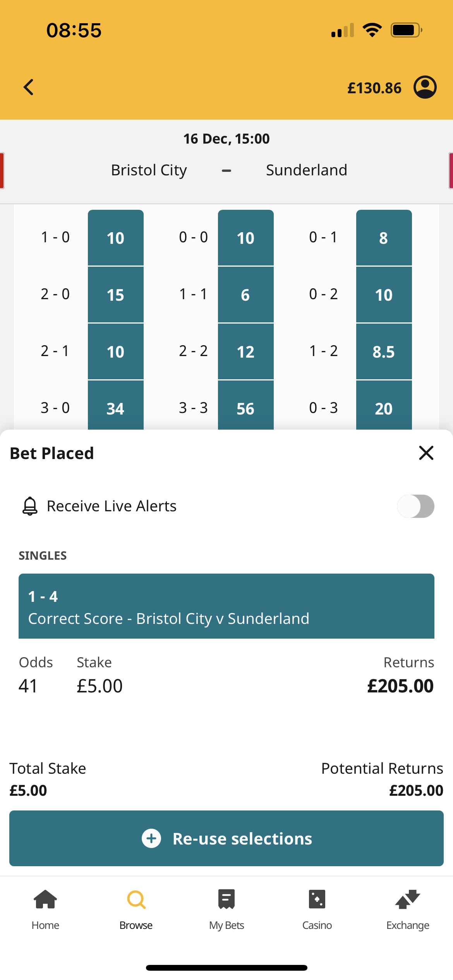
Task: Select odds 12 for score 2 - 2
Action: pos(246,351)
